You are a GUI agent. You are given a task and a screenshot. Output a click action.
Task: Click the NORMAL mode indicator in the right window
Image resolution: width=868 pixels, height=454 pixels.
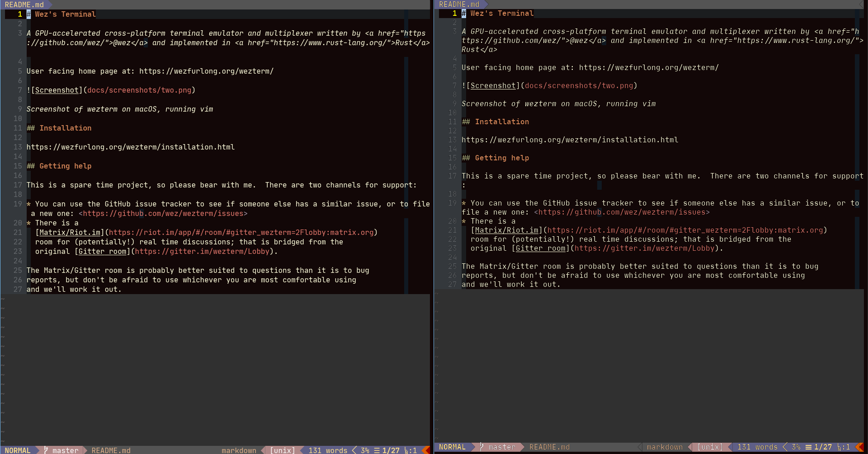pos(452,447)
